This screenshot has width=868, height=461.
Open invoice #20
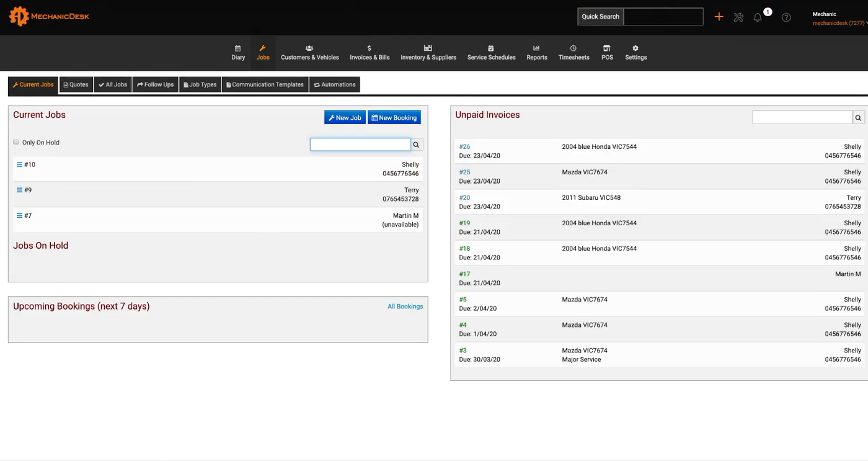point(464,198)
